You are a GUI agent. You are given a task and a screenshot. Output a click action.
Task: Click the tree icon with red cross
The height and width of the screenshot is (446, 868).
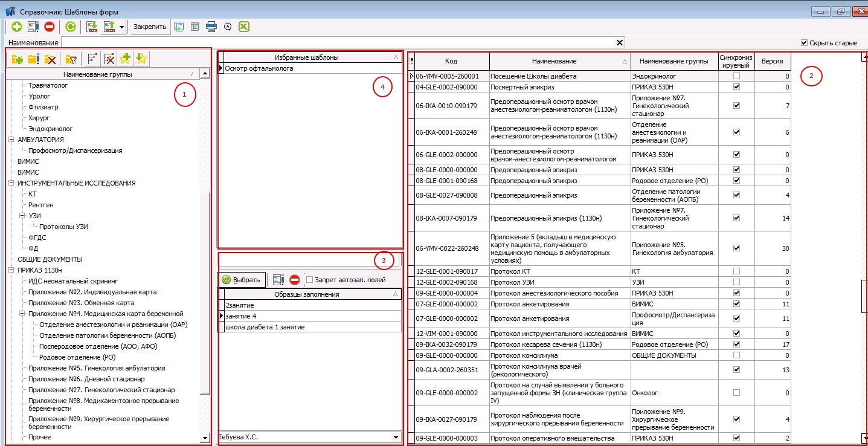coord(109,59)
